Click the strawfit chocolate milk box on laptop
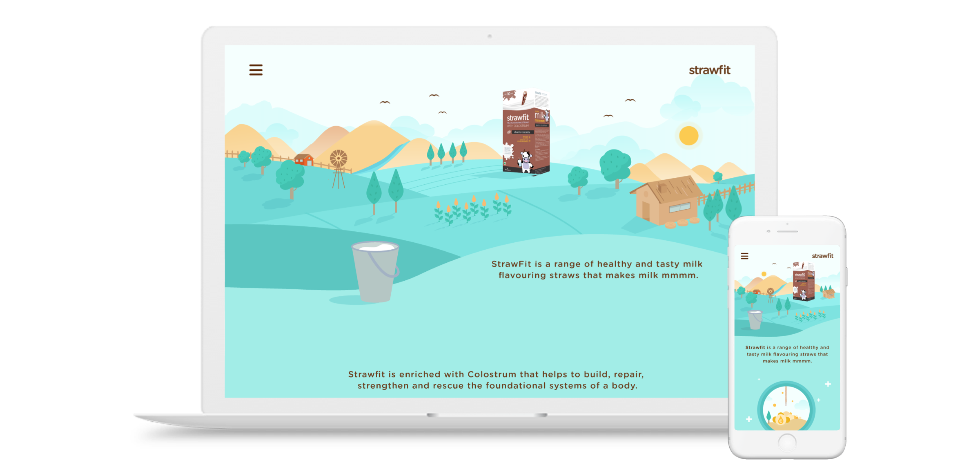Viewport: 980px width, 474px height. click(526, 132)
